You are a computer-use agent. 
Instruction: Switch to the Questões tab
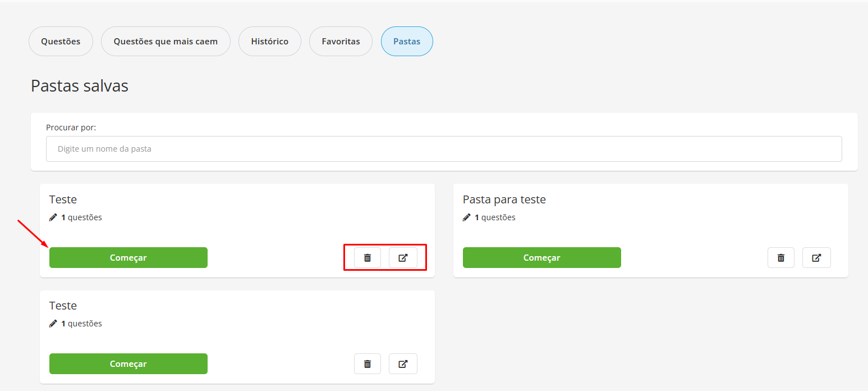point(61,42)
